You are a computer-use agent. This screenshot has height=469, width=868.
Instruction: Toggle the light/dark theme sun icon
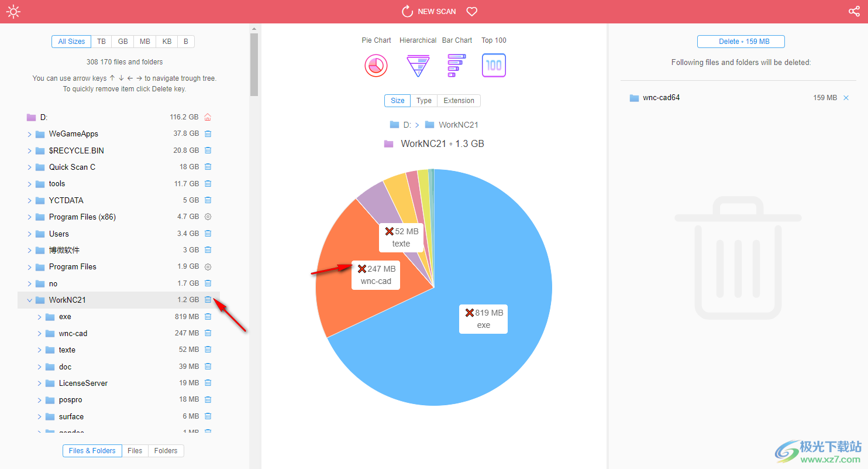click(x=13, y=11)
